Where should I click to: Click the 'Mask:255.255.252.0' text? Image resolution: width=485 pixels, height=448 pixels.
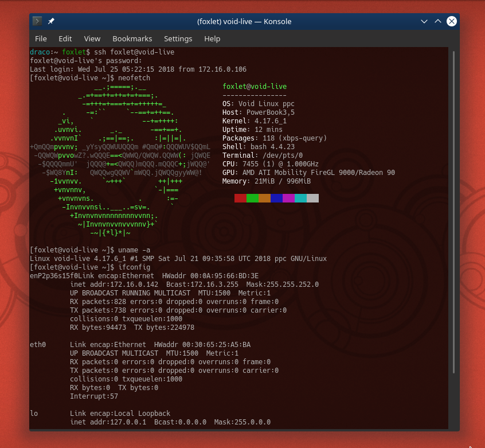[283, 285]
